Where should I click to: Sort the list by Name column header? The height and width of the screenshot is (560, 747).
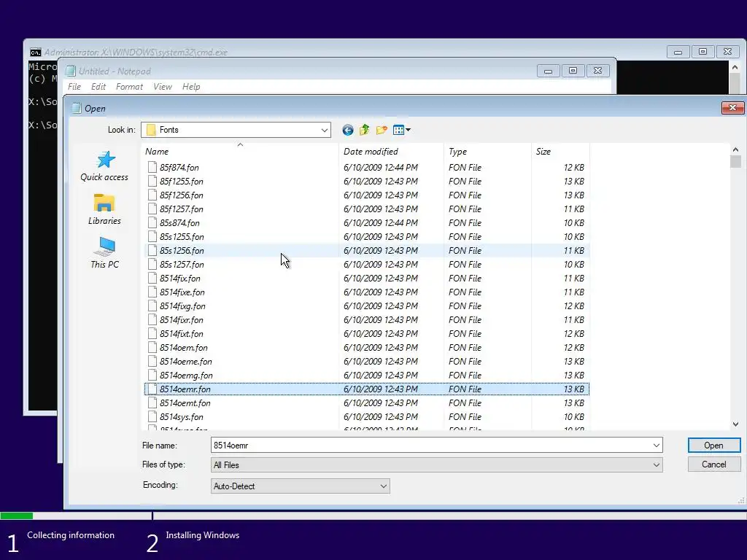(241, 152)
